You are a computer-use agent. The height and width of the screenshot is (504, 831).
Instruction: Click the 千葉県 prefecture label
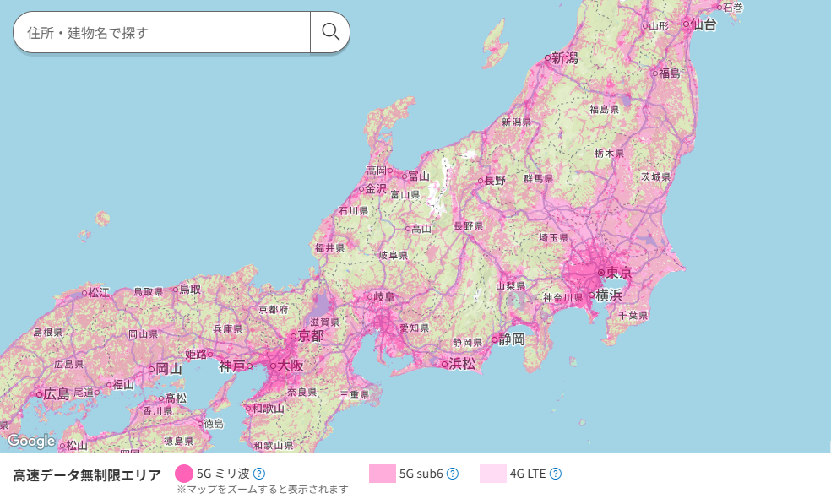[x=633, y=316]
